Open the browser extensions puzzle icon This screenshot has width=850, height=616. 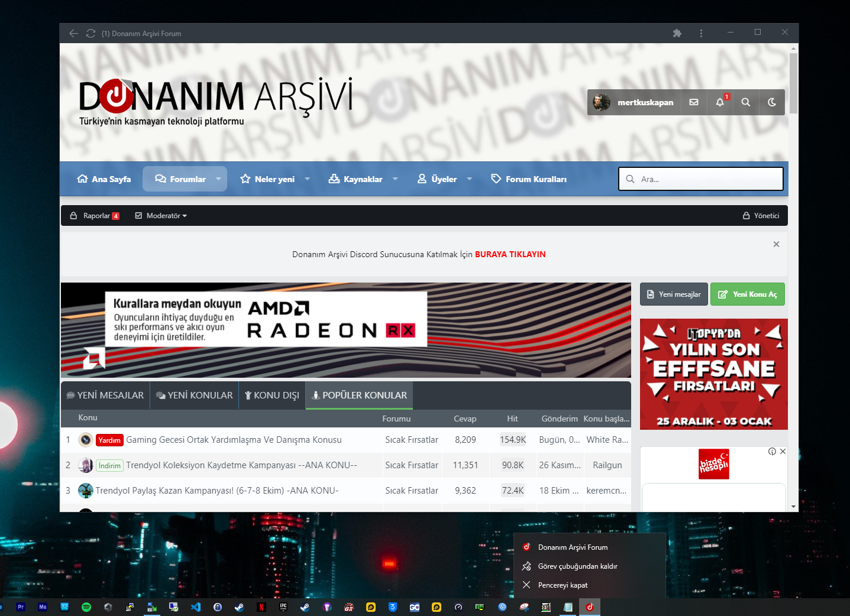coord(677,34)
